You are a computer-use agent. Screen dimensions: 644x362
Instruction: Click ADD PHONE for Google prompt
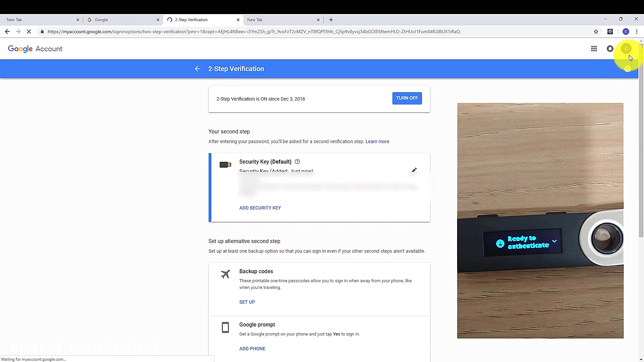point(252,349)
